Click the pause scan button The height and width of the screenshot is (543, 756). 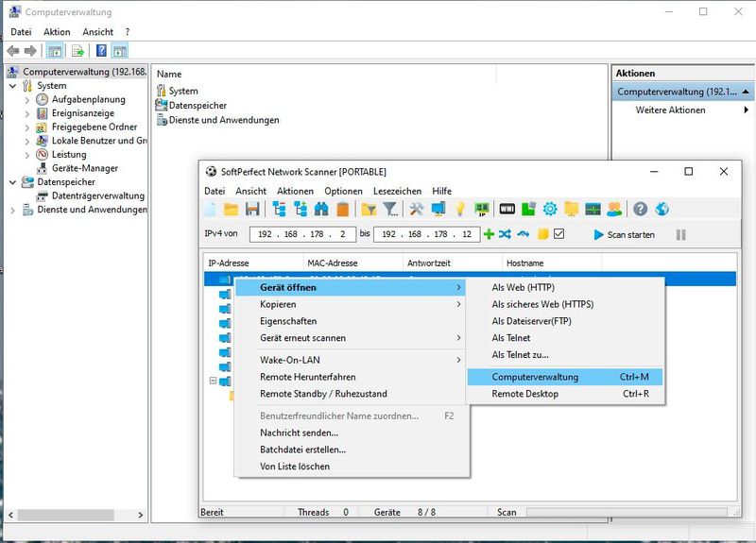[x=680, y=234]
